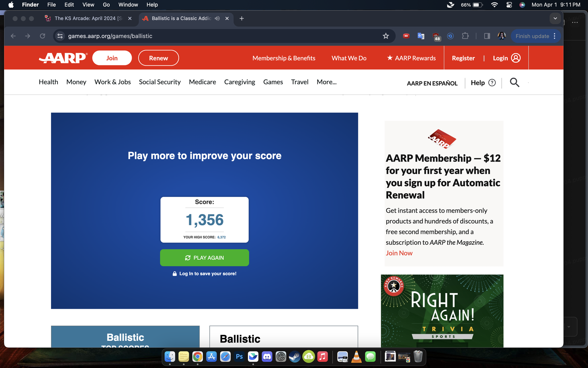Mute the Ballistic tab audio
The height and width of the screenshot is (368, 588).
[x=217, y=18]
